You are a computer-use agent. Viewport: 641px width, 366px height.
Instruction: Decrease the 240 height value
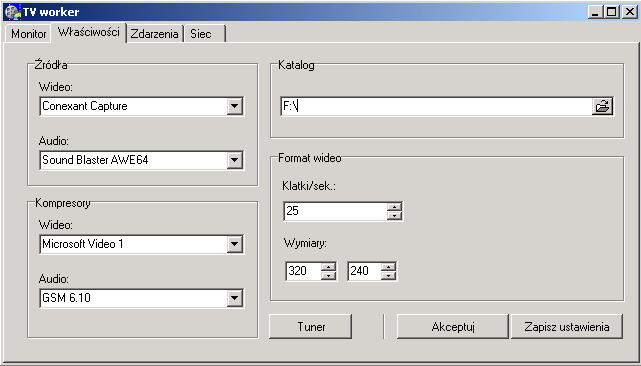388,276
